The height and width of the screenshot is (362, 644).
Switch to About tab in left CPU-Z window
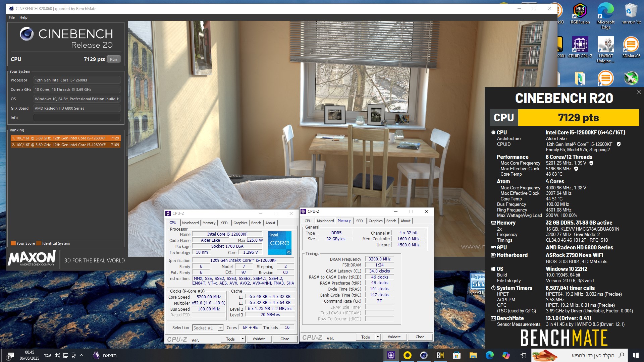pyautogui.click(x=270, y=223)
